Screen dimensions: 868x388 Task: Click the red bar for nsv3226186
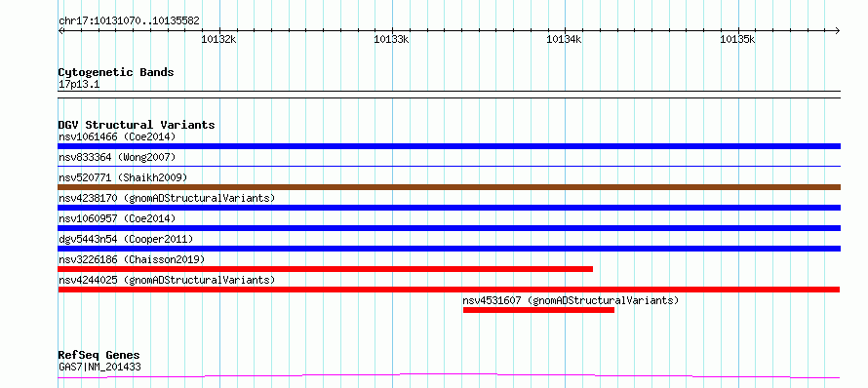(x=326, y=269)
